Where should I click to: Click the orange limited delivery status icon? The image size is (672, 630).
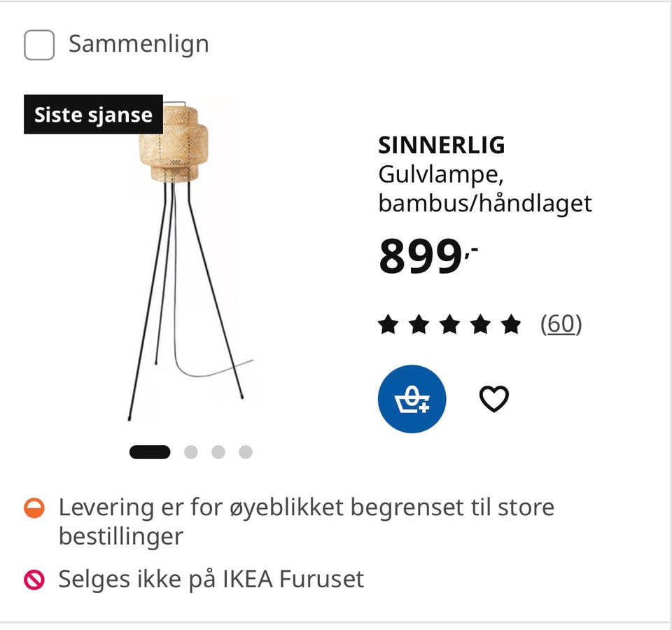[34, 508]
